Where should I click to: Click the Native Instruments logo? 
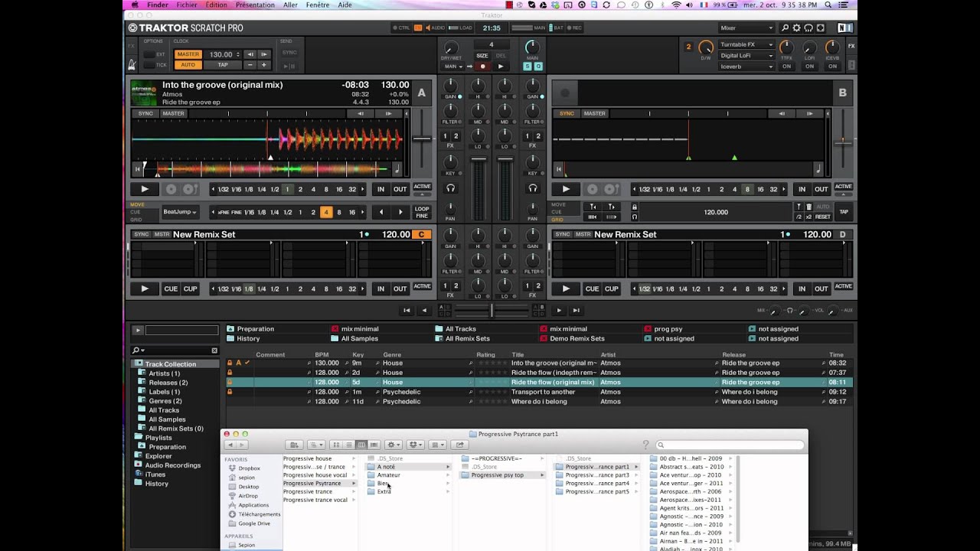(844, 28)
